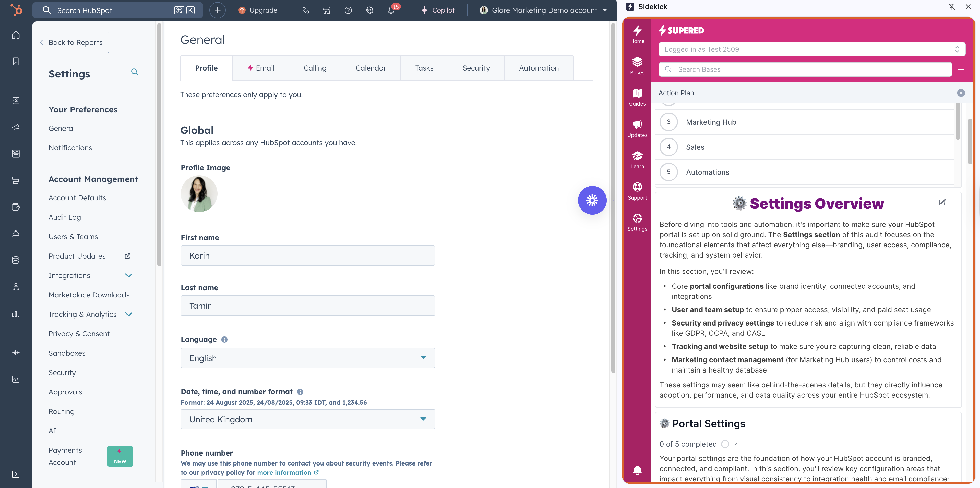Image resolution: width=980 pixels, height=488 pixels.
Task: Click the HubSpot sprocket logo
Action: pyautogui.click(x=16, y=10)
